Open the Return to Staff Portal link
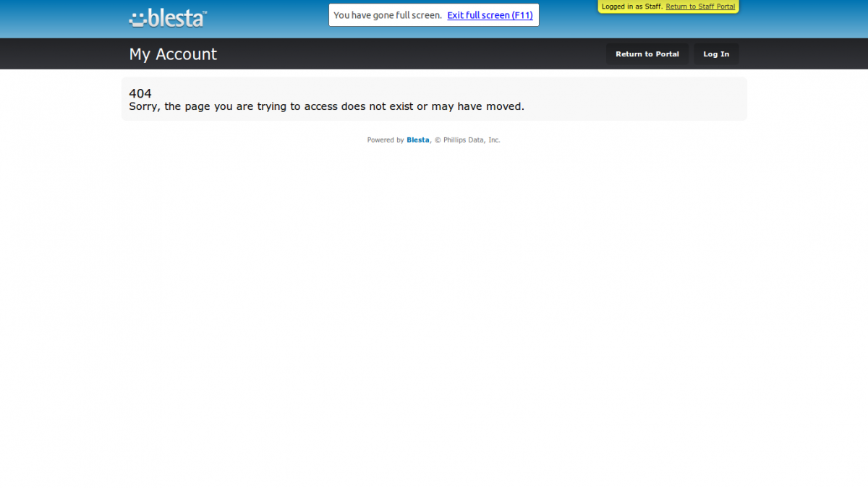This screenshot has height=488, width=868. [700, 7]
